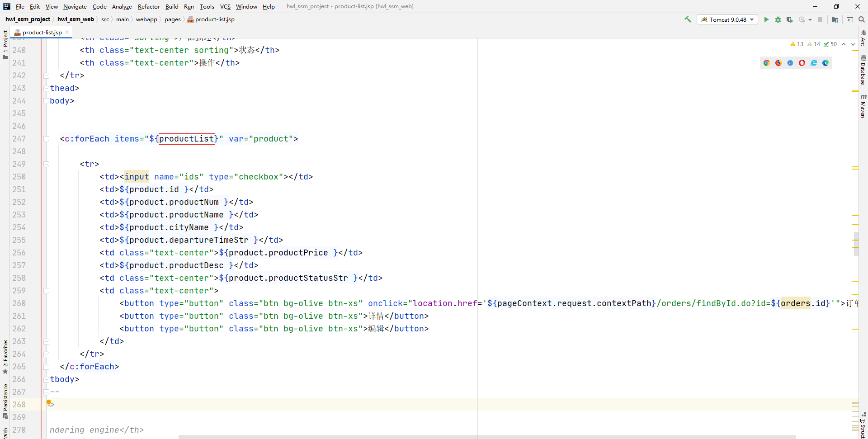This screenshot has height=439, width=868.
Task: Toggle the fold marker at line 242
Action: tap(46, 76)
